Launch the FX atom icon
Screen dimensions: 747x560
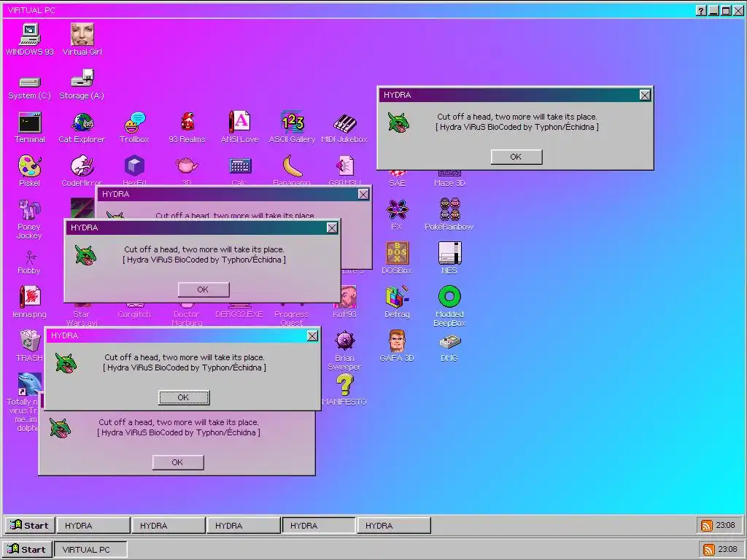[x=397, y=209]
